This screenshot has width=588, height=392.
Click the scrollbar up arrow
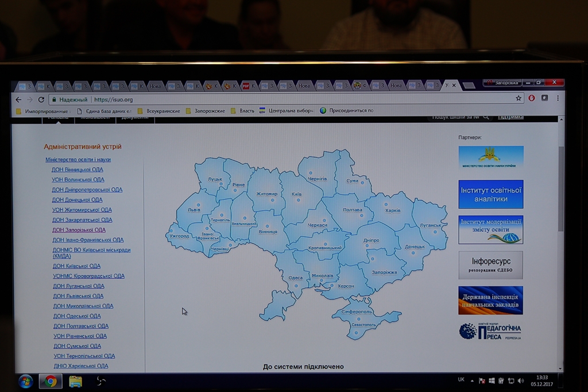[562, 119]
